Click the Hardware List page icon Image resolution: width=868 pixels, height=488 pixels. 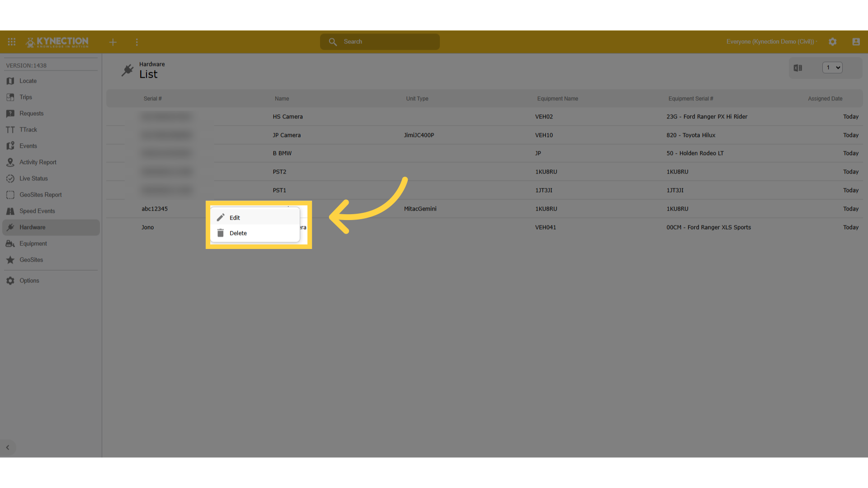pyautogui.click(x=127, y=70)
